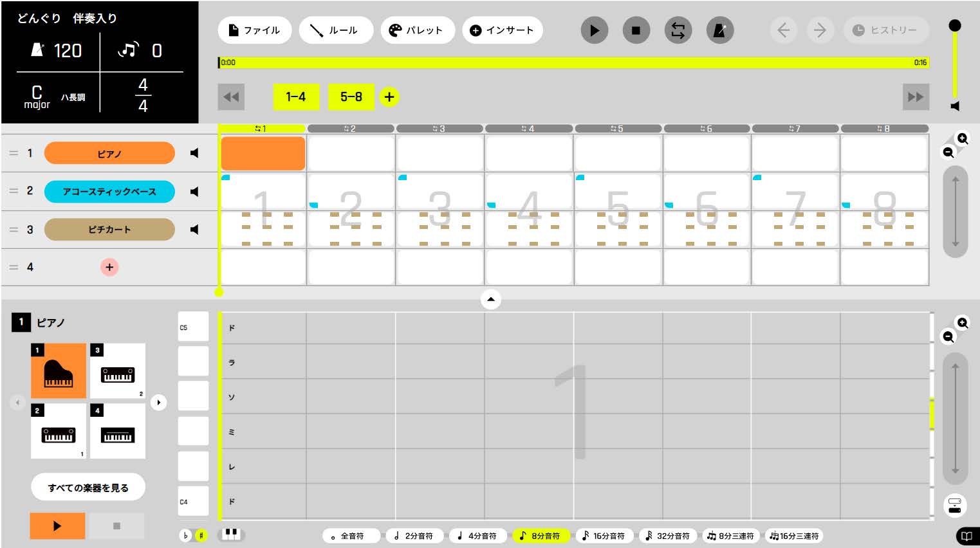Open the help book icon
This screenshot has height=548, width=980.
[966, 536]
